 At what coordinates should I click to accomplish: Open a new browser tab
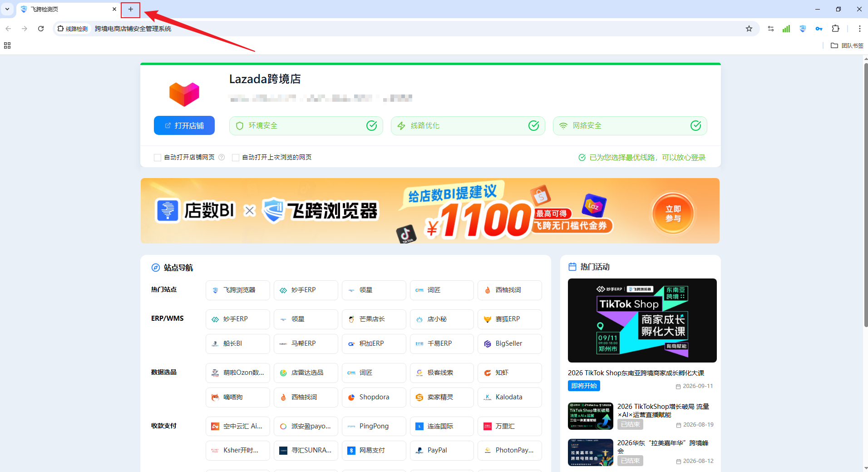click(131, 9)
